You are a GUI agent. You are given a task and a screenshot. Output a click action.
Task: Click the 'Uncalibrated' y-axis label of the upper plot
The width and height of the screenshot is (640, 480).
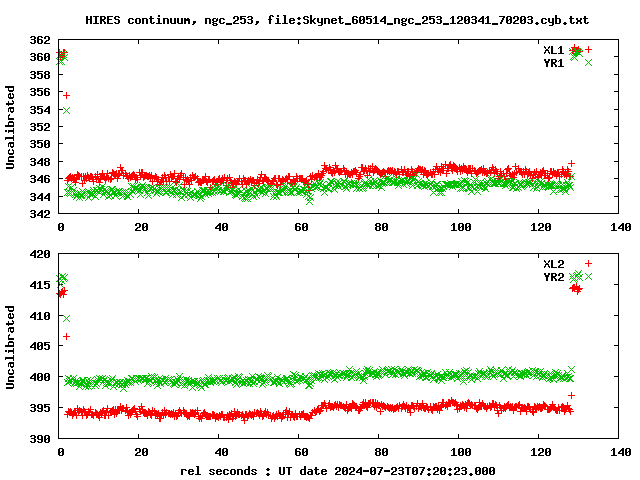coord(10,127)
